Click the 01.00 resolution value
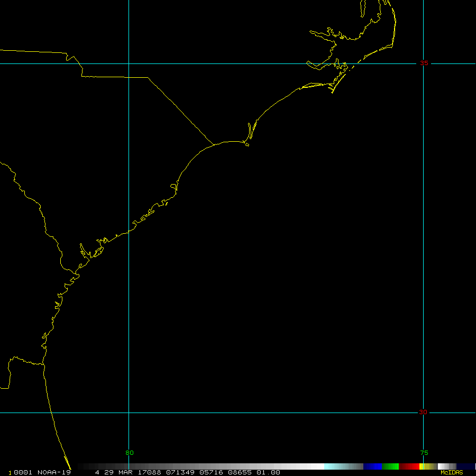The image size is (476, 476). tap(268, 472)
